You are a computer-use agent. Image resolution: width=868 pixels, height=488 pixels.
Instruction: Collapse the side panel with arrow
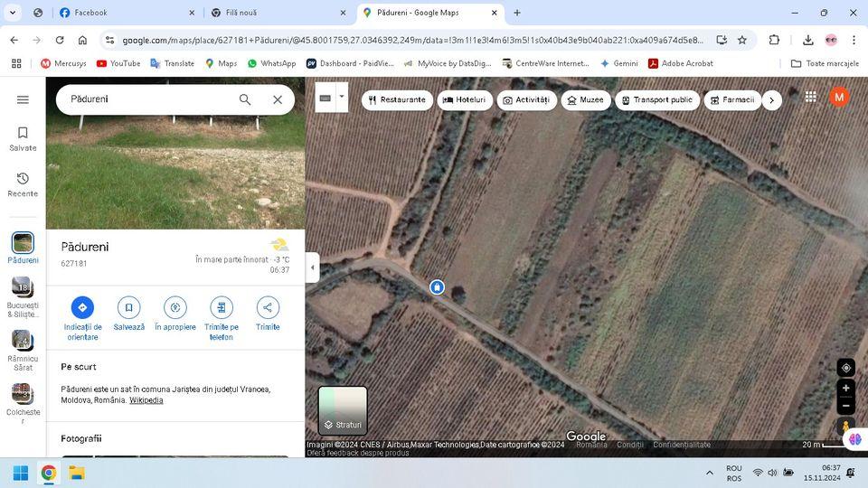pyautogui.click(x=312, y=267)
